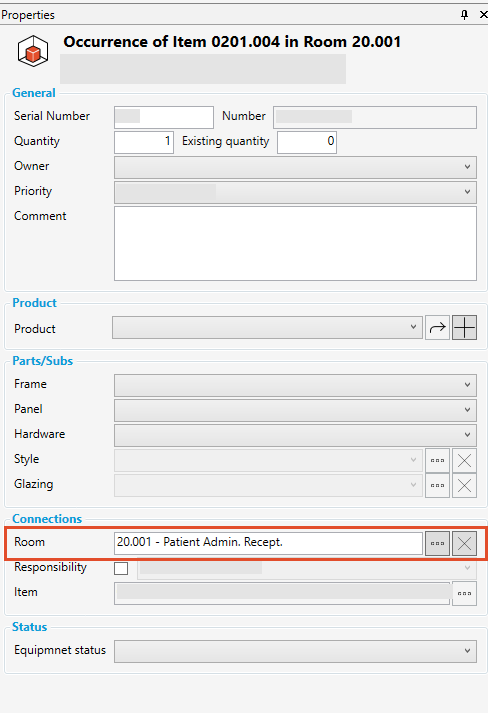Open the Hardware dropdown

[x=295, y=435]
